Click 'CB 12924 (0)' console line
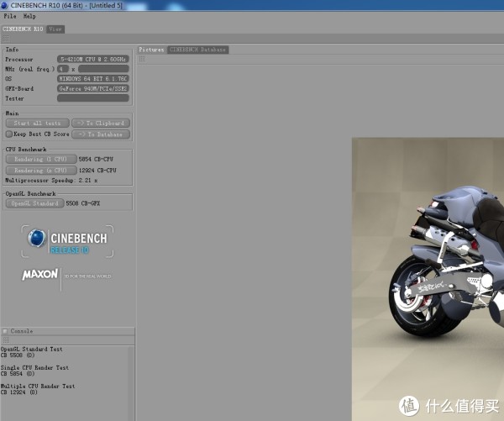504x421 pixels. [19, 392]
